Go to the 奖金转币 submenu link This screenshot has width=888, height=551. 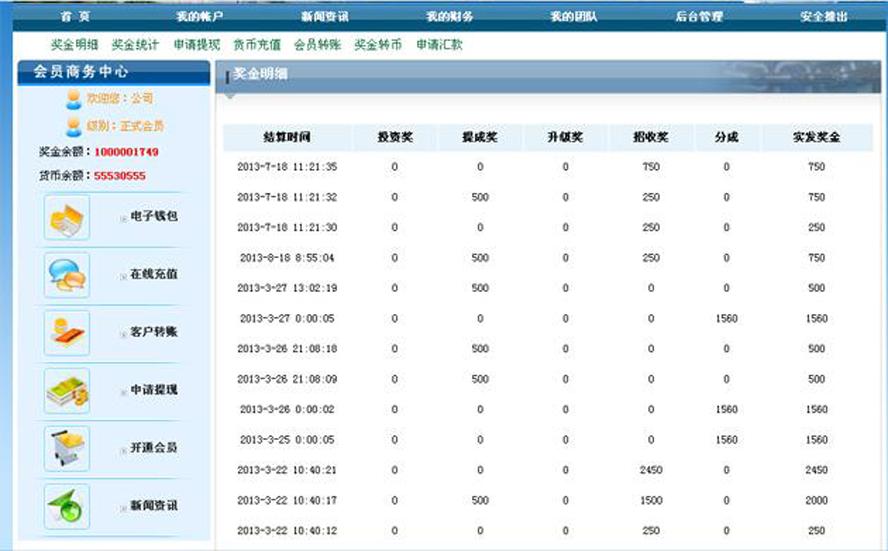pos(378,45)
